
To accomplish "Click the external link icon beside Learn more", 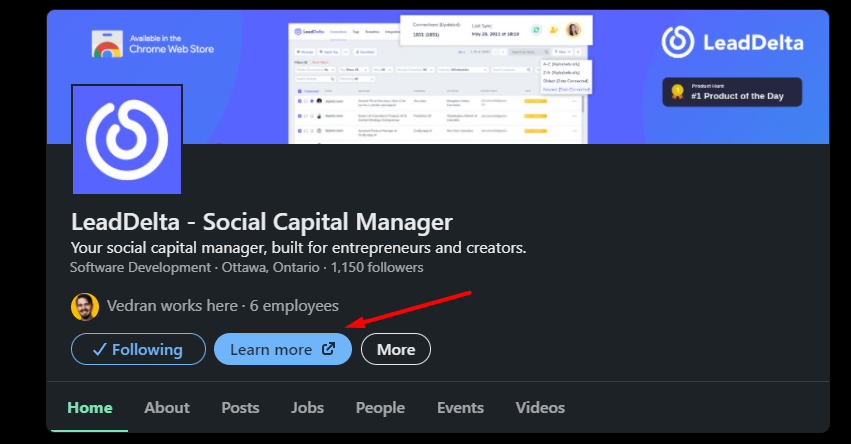I will (328, 348).
